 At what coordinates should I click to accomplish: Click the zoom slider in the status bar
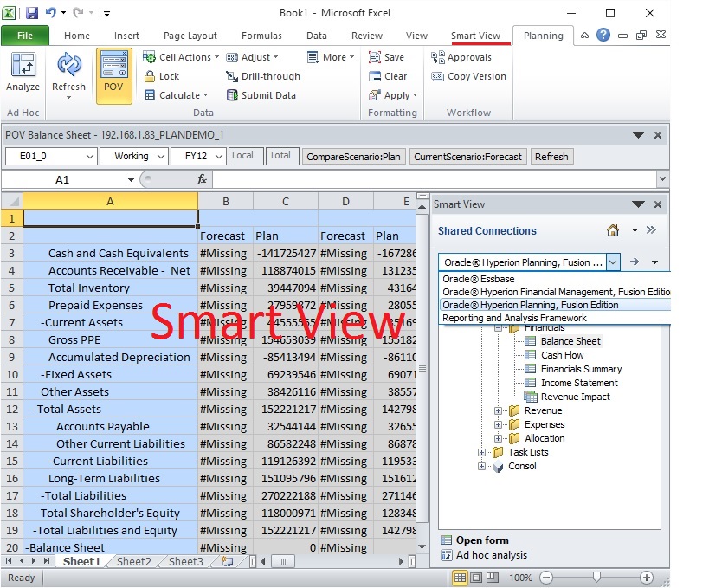[596, 578]
